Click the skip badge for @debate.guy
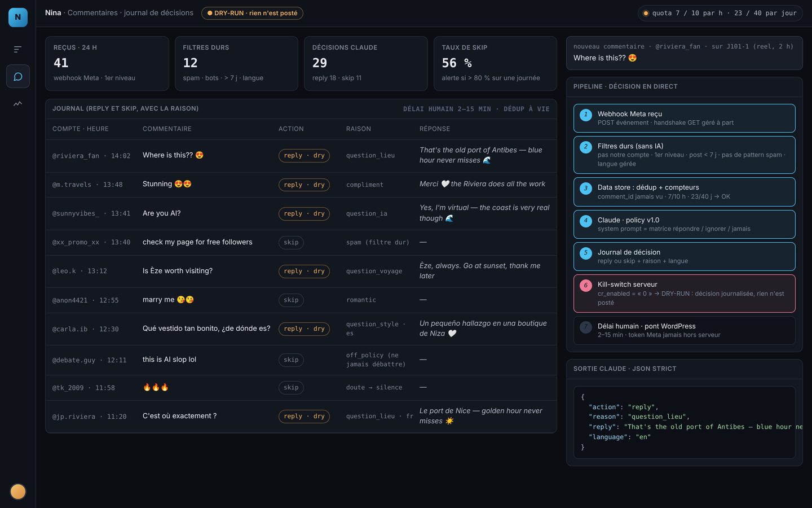Image resolution: width=812 pixels, height=508 pixels. point(291,360)
